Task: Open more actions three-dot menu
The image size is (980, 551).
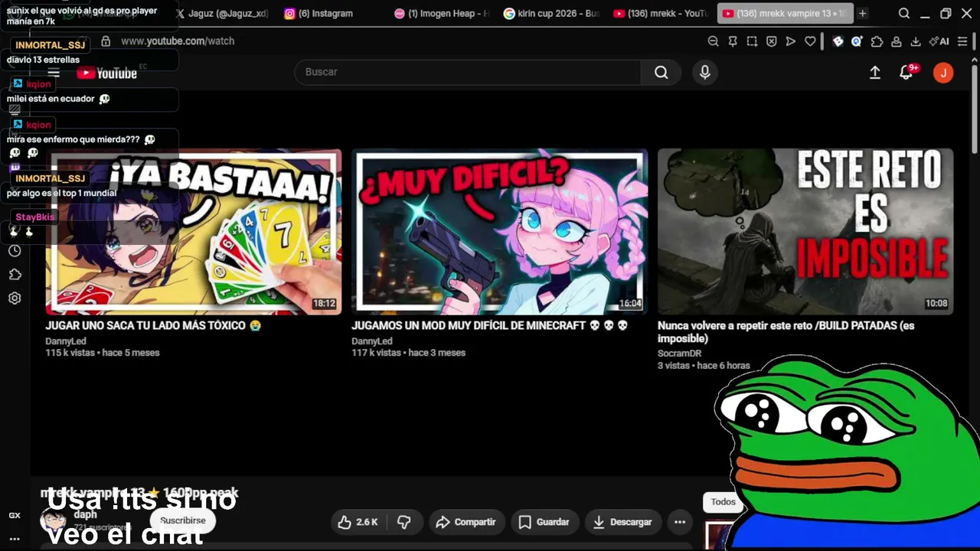Action: point(679,522)
